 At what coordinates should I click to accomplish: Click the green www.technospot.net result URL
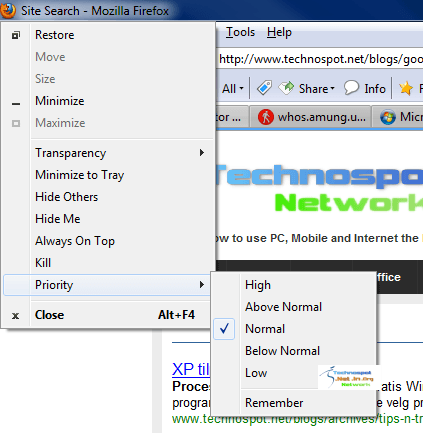pyautogui.click(x=297, y=419)
